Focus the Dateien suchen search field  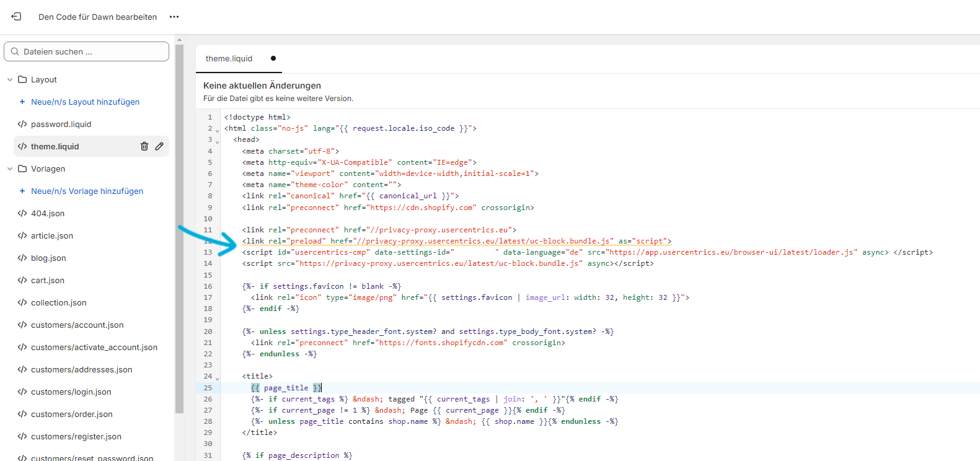coord(86,51)
